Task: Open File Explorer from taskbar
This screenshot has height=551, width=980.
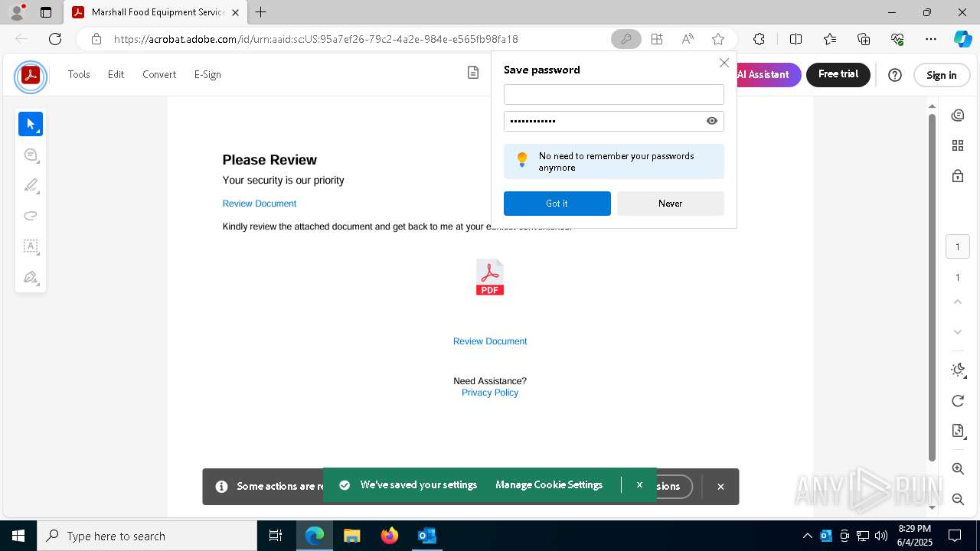Action: (352, 536)
